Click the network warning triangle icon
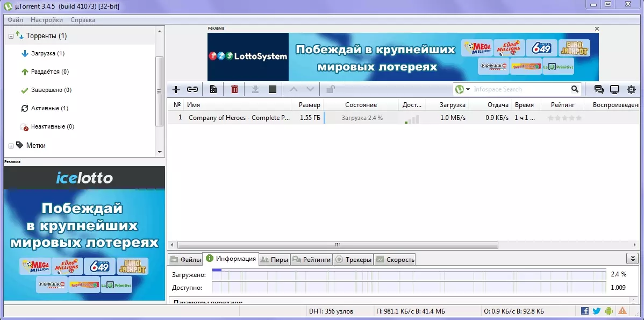This screenshot has height=320, width=644. 622,311
